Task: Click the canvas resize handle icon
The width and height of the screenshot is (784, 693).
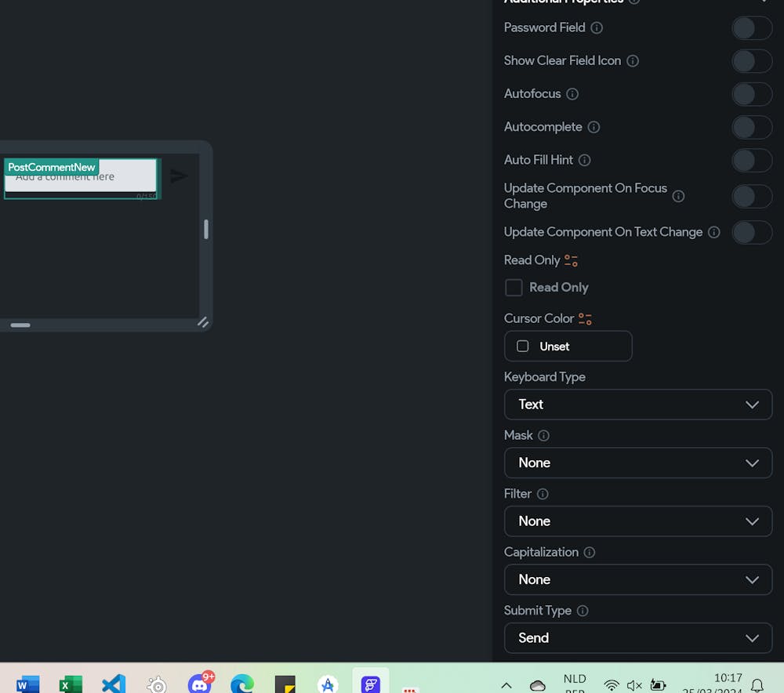Action: [202, 322]
